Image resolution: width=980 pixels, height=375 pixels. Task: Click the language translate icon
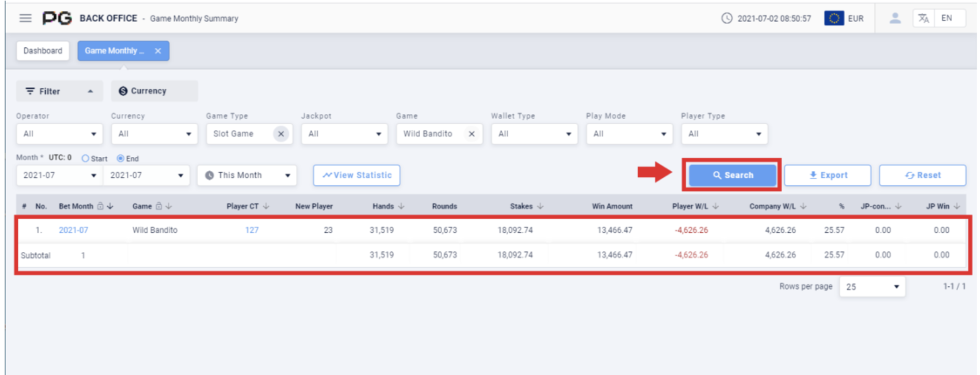pos(923,18)
